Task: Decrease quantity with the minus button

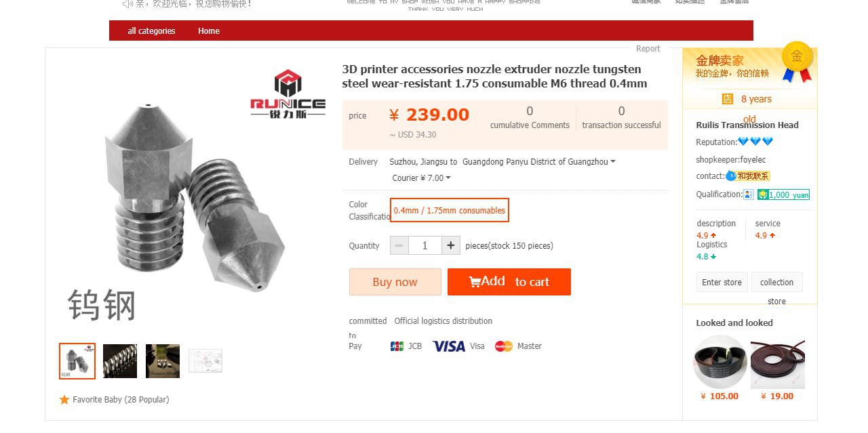Action: tap(399, 245)
